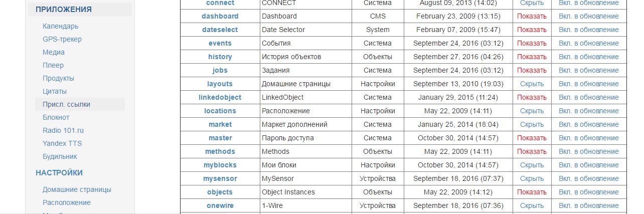
Task: Open Radio 101.ru in the sidebar
Action: click(63, 130)
